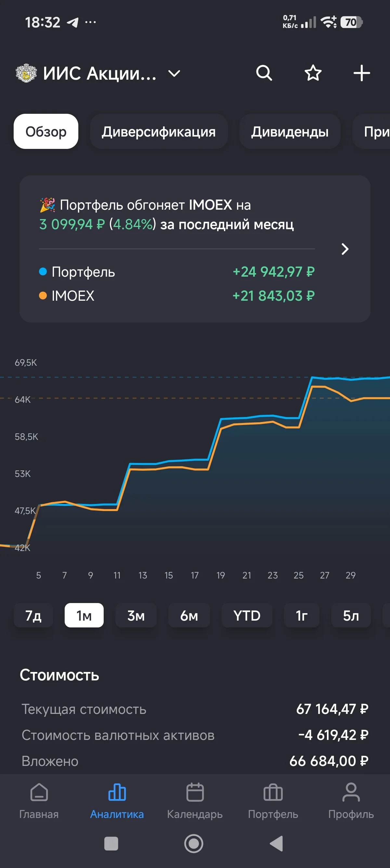Viewport: 390px width, 868px height.
Task: Tap Текущая стоимость value 67 164,47 ₽
Action: pyautogui.click(x=332, y=709)
